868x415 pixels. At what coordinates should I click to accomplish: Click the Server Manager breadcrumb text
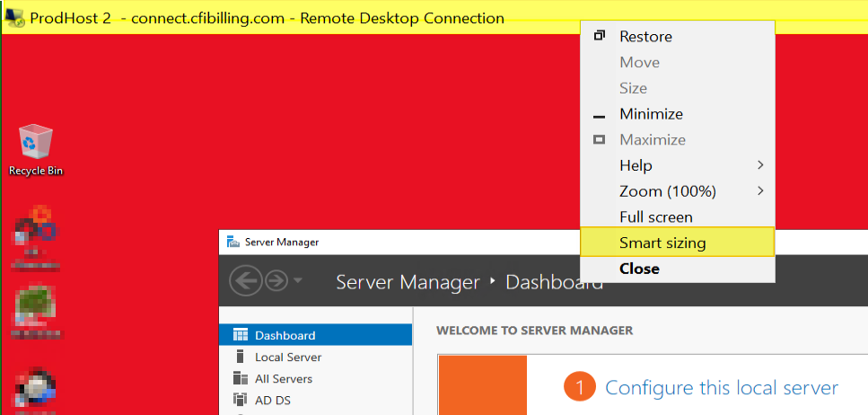pos(408,282)
